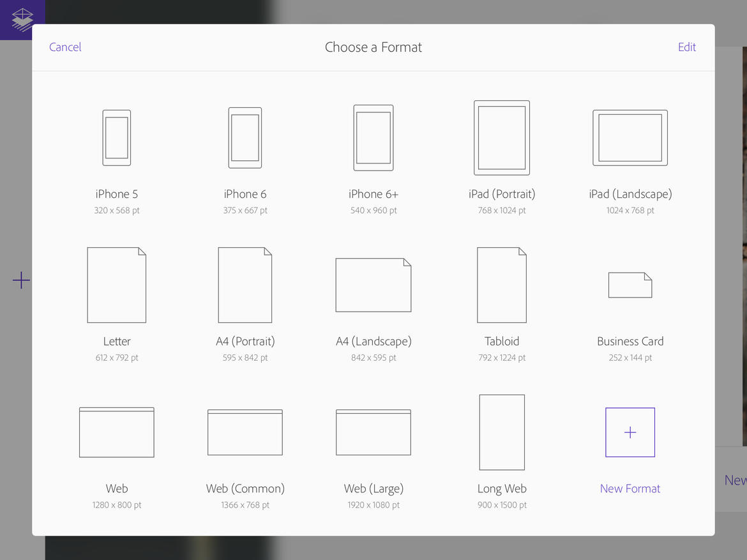This screenshot has height=560, width=747.
Task: Click the 595 x 842 pt size text
Action: (x=245, y=358)
